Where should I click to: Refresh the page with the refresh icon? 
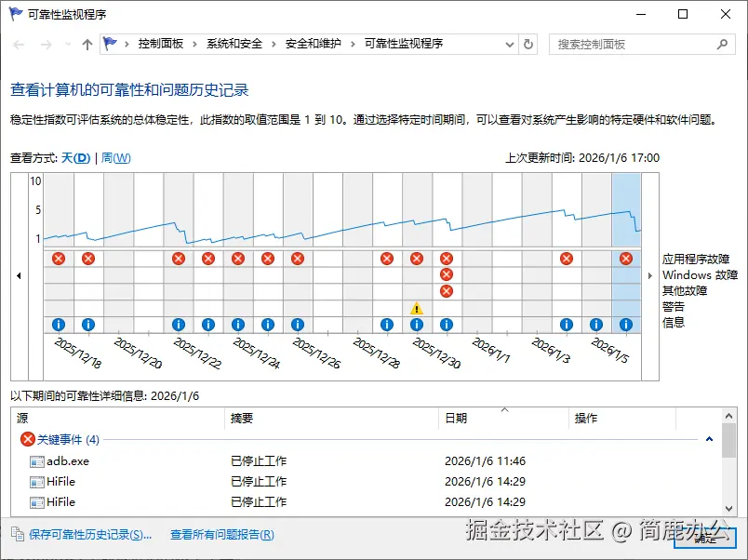(528, 45)
